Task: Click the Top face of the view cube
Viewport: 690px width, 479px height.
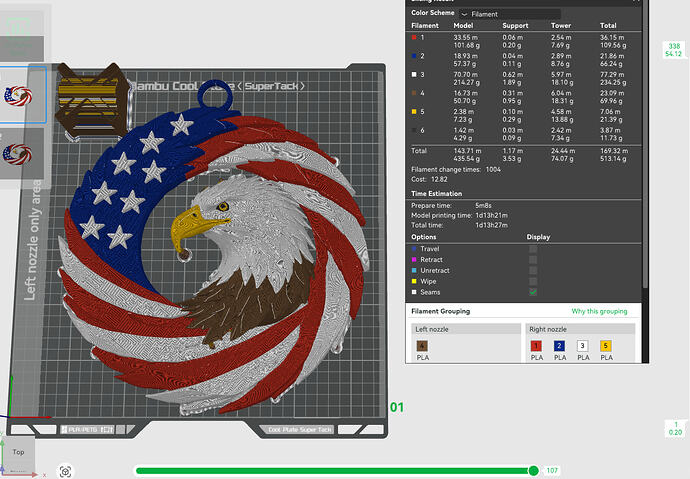Action: [18, 452]
